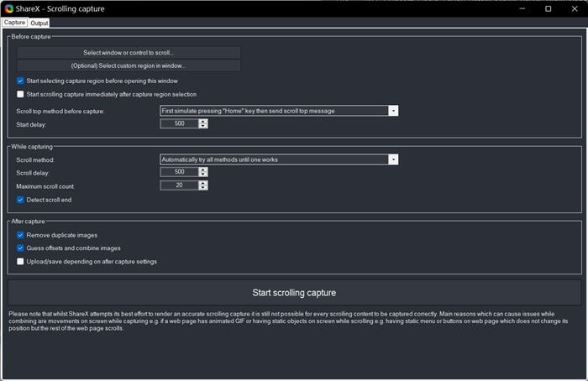Toggle Guess offsets and combine images checkbox

click(x=20, y=248)
